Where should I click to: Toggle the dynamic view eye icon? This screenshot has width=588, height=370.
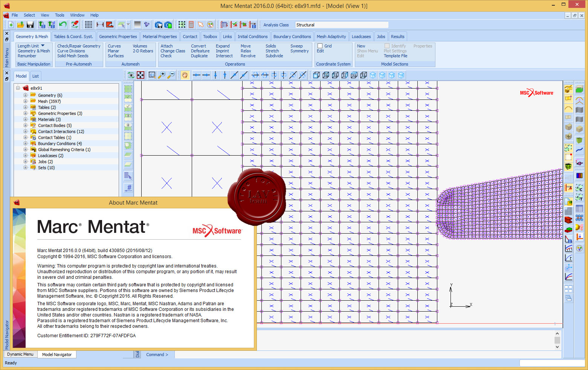[131, 75]
